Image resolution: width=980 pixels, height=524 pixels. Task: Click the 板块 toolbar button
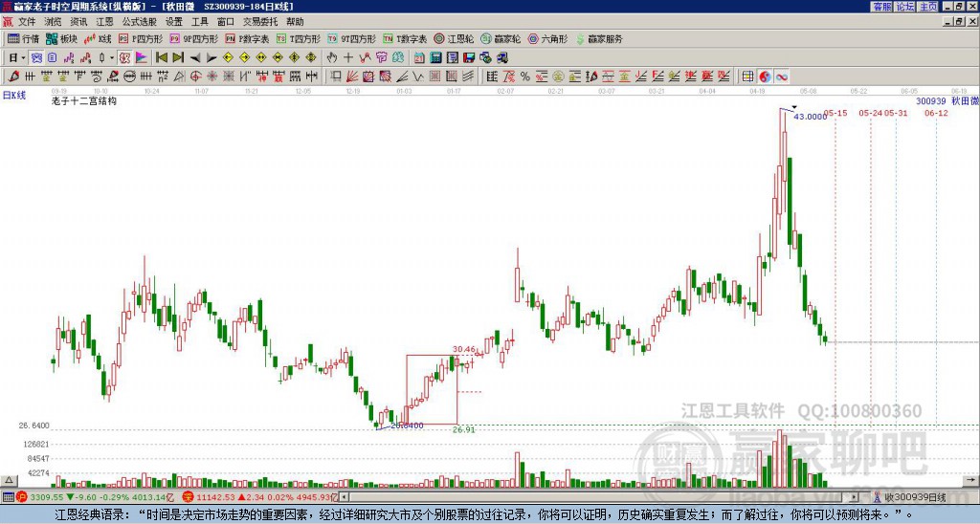click(x=61, y=38)
